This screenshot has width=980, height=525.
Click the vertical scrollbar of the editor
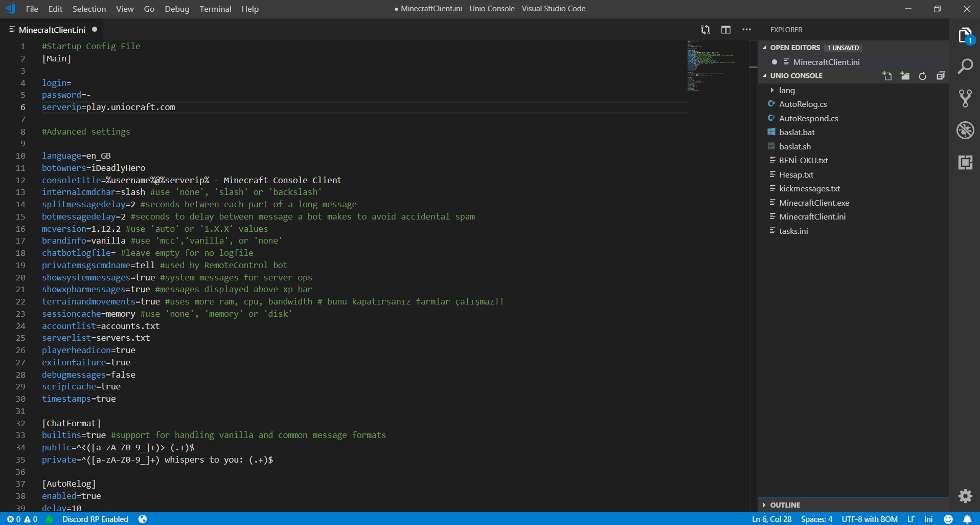coord(754,276)
